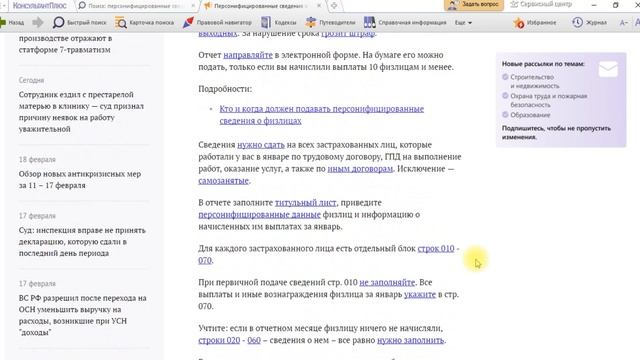
Task: Click Новые рассылки по темам heading
Action: pos(543,64)
